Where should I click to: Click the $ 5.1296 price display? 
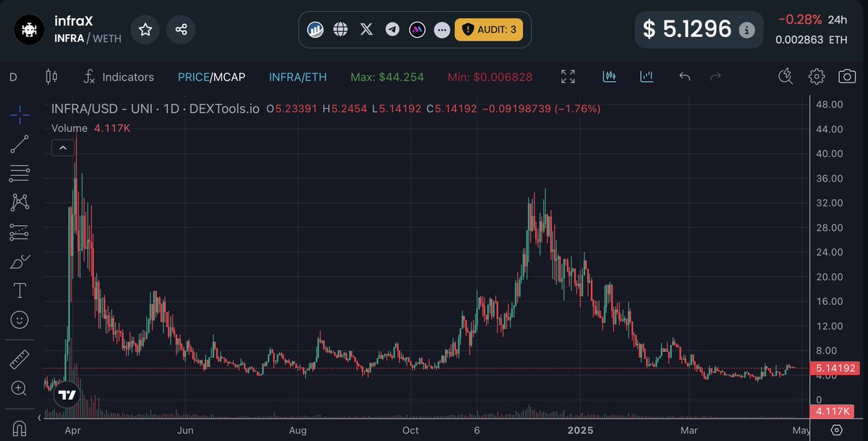[688, 30]
